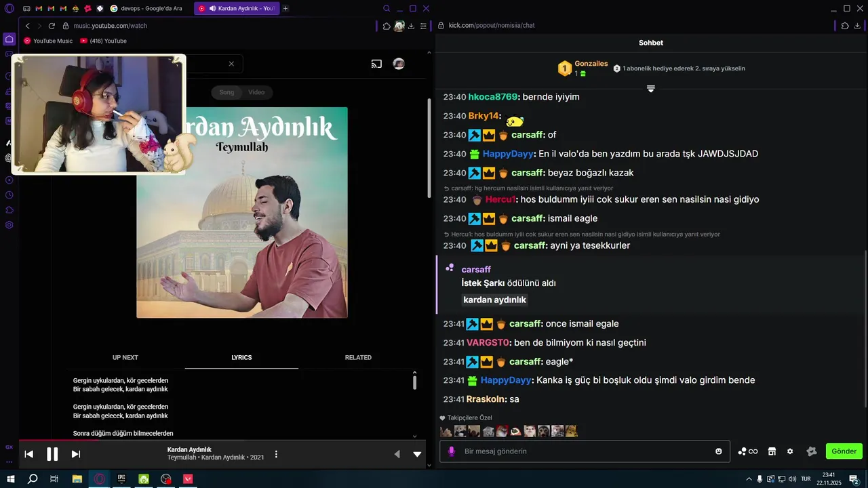The image size is (868, 488).
Task: Skip to the previous track
Action: [29, 454]
